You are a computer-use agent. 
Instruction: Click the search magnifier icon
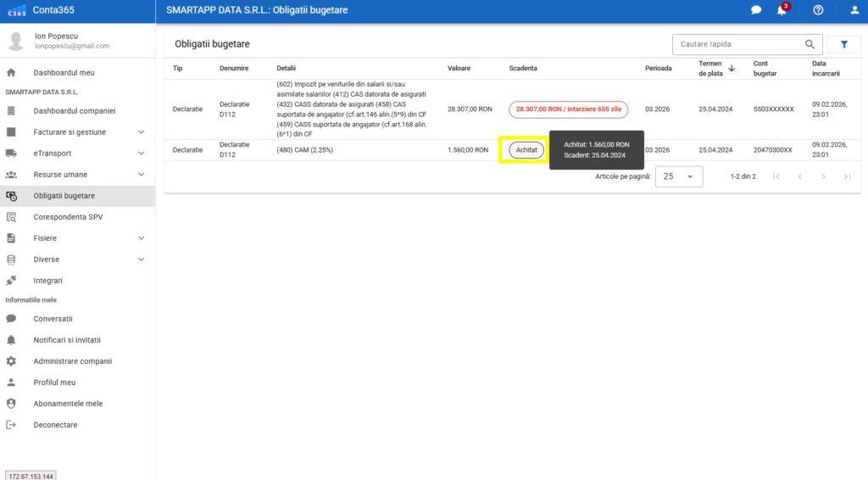point(810,44)
